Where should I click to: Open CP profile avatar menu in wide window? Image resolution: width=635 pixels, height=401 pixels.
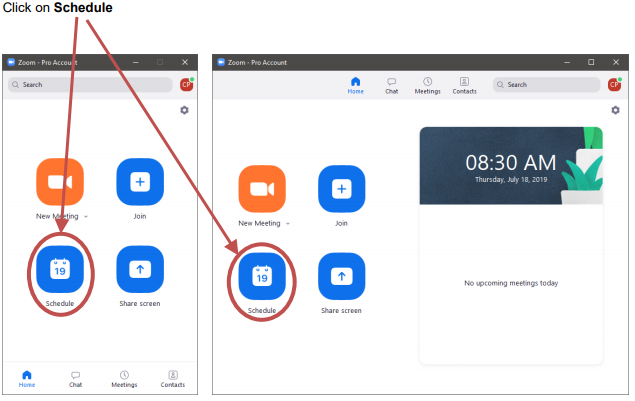point(608,85)
